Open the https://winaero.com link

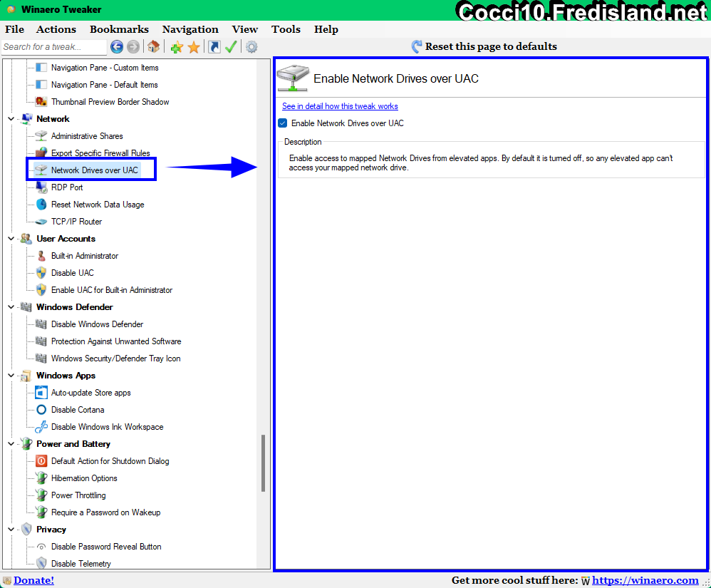[x=645, y=580]
